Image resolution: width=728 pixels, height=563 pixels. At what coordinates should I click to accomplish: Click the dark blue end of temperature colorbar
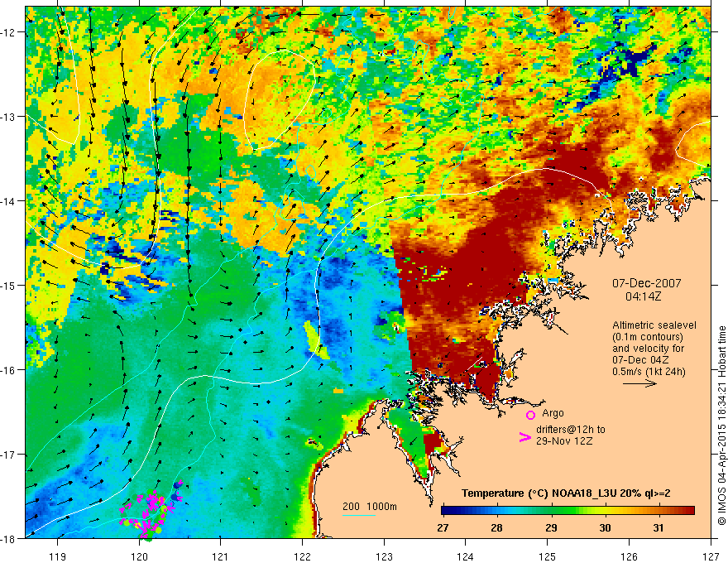pos(446,511)
